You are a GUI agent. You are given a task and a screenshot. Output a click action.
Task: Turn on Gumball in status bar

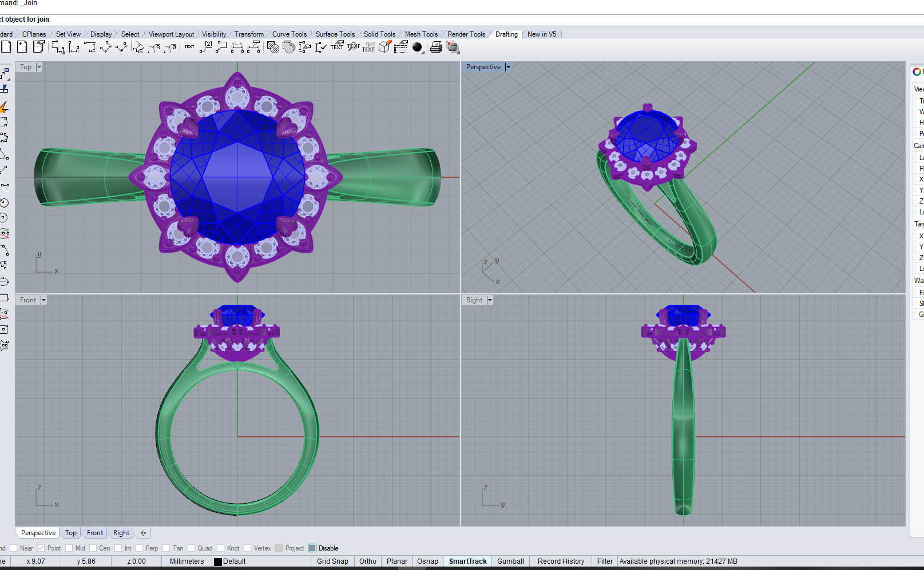510,561
